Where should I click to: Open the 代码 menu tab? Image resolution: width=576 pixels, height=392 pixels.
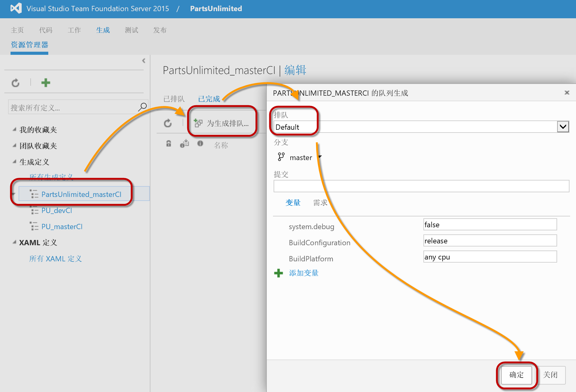(x=46, y=30)
